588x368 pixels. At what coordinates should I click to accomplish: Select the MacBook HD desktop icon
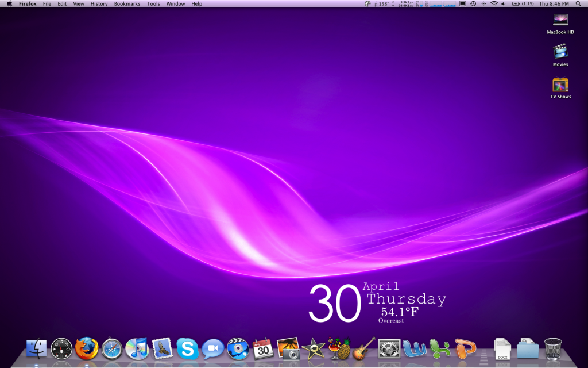(560, 24)
